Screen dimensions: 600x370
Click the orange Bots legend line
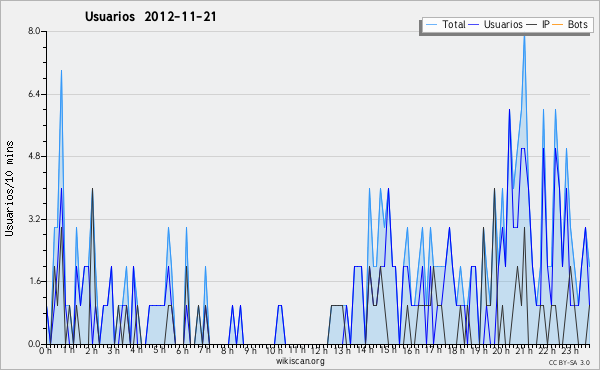point(558,25)
